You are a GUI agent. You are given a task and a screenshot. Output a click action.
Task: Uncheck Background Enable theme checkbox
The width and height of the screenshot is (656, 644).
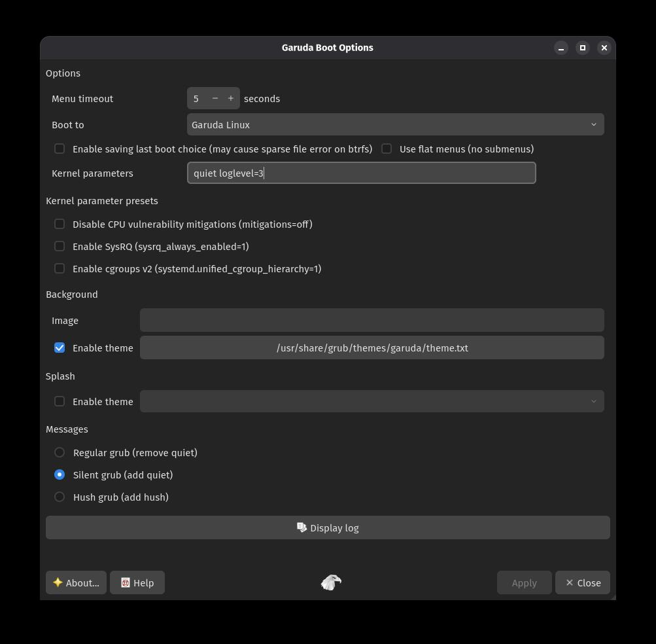pos(60,348)
